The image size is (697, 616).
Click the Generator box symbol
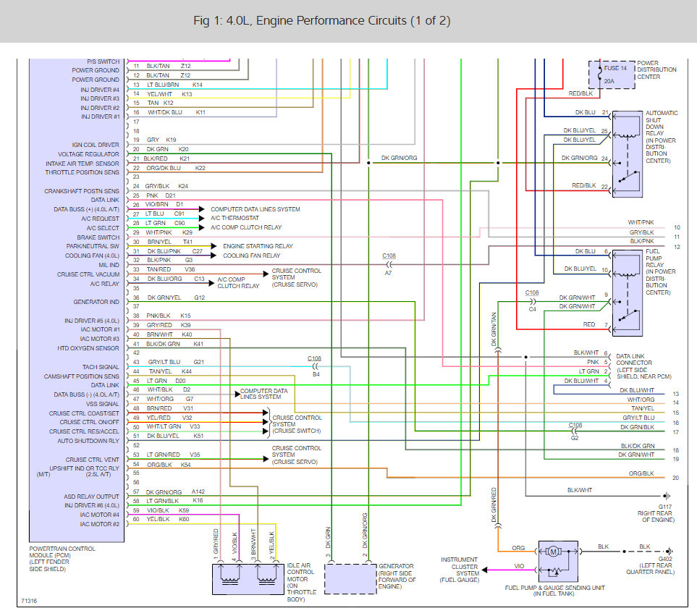(350, 578)
